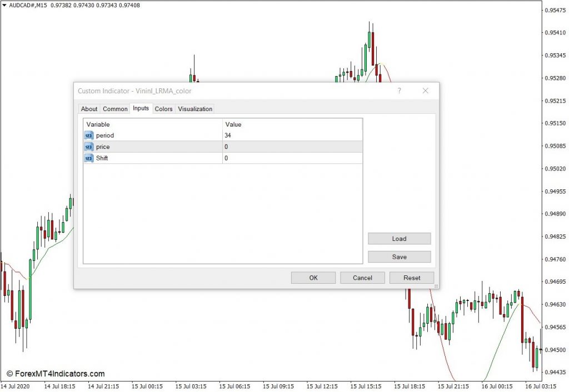Screen dimensions: 569x392
Task: Click the Cancel button
Action: 362,278
